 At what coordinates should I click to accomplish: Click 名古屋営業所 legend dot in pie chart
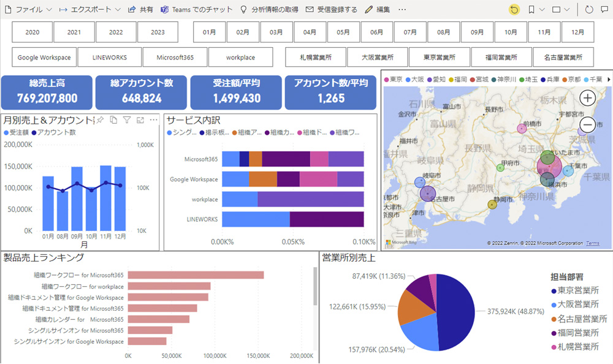tap(554, 319)
